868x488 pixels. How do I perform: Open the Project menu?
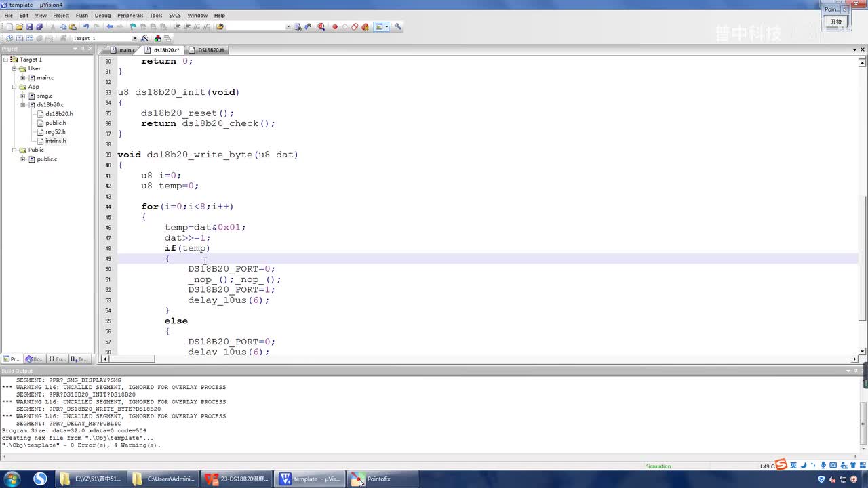point(61,15)
